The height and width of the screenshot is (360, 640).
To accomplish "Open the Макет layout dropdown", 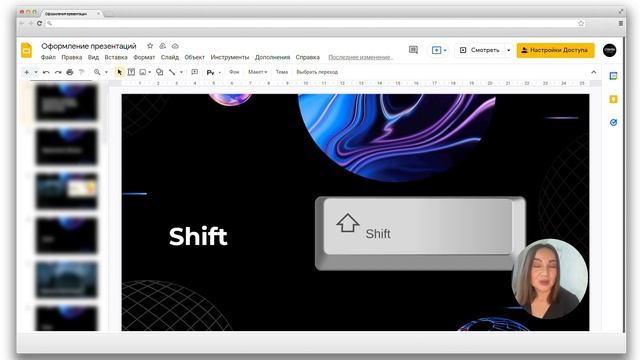I will pos(258,72).
